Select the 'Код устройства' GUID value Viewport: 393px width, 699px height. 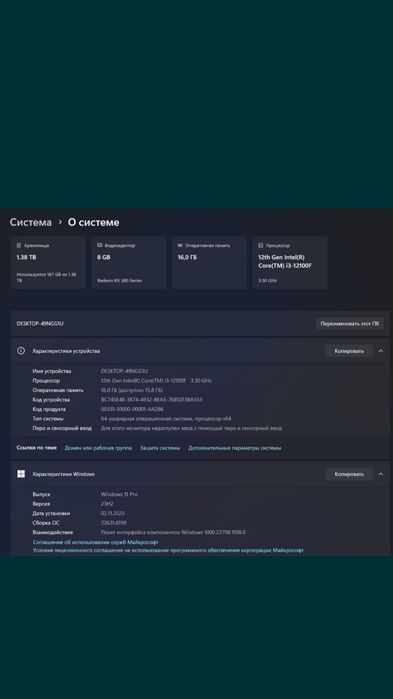(151, 399)
